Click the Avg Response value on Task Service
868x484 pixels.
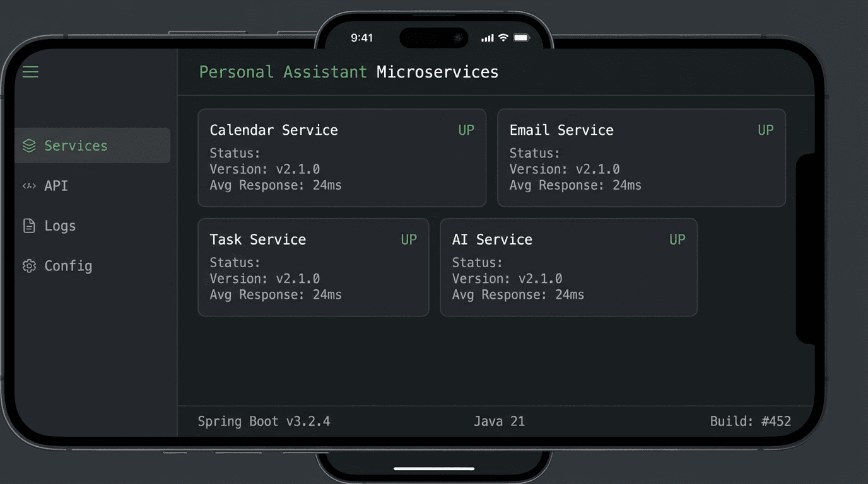click(x=275, y=294)
